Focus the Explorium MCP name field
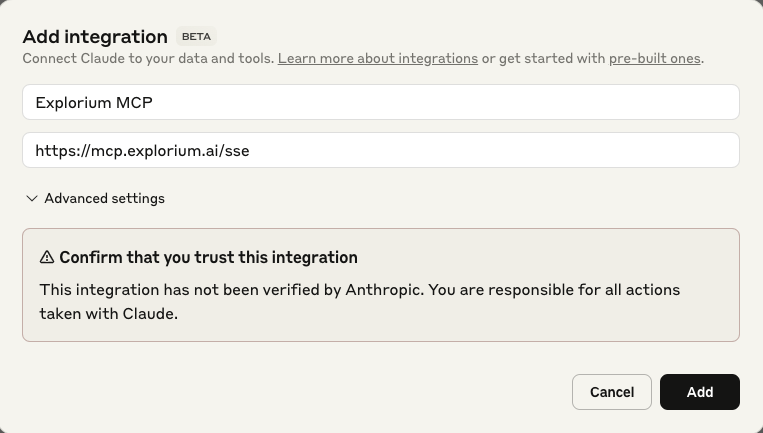This screenshot has height=433, width=763. tap(381, 102)
